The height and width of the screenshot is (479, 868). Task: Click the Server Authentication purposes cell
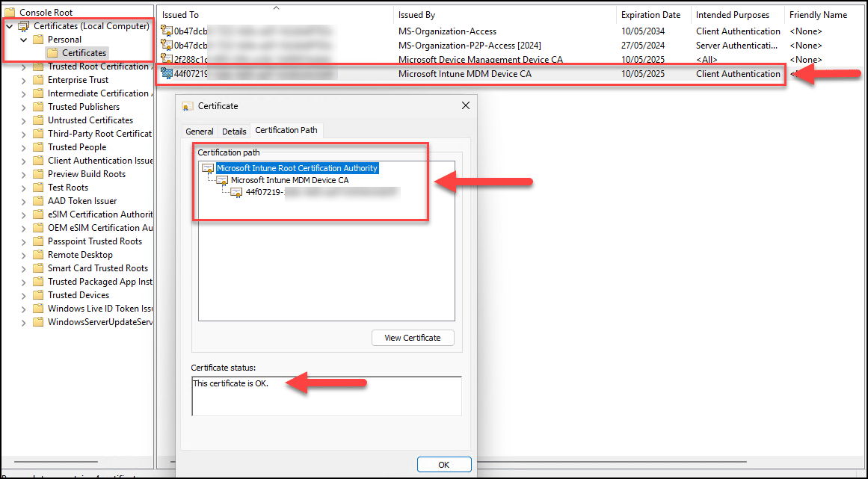click(x=739, y=46)
